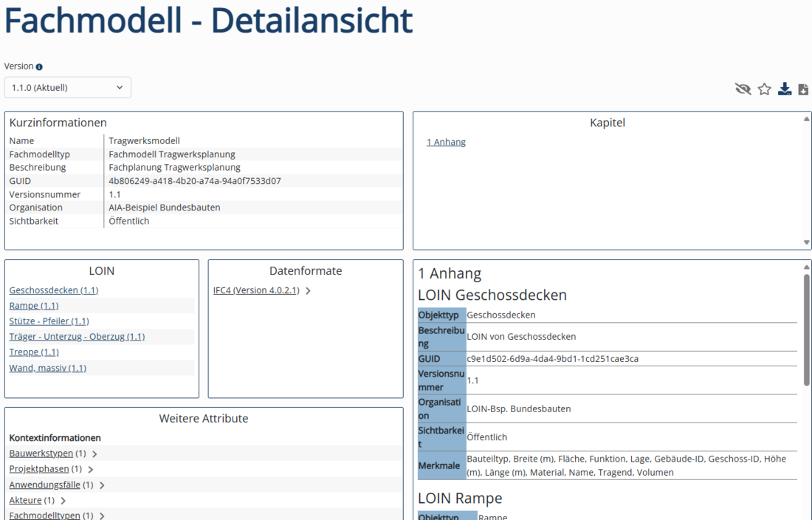
Task: Open the Bauwerkstypen link
Action: click(41, 454)
